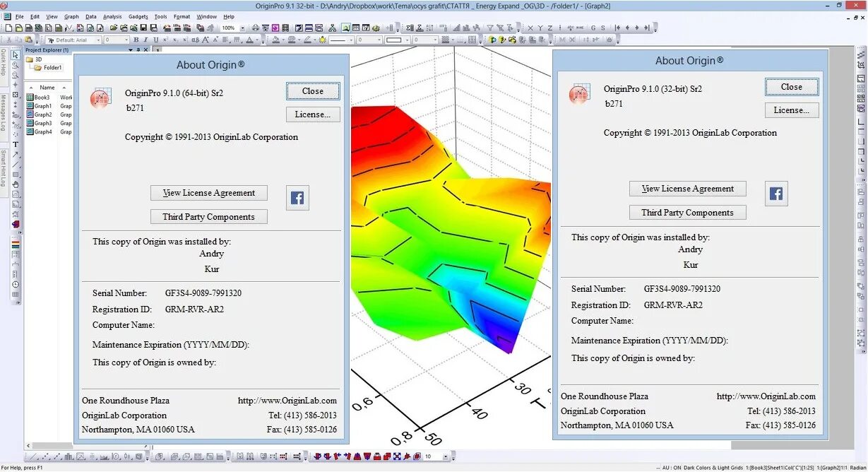
Task: Toggle Italic text formatting
Action: [145, 40]
